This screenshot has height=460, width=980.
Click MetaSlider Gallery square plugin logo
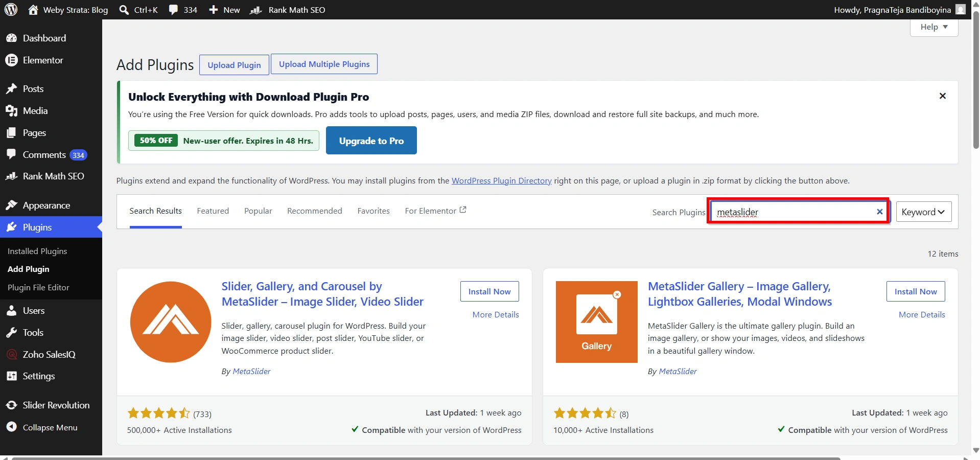597,322
